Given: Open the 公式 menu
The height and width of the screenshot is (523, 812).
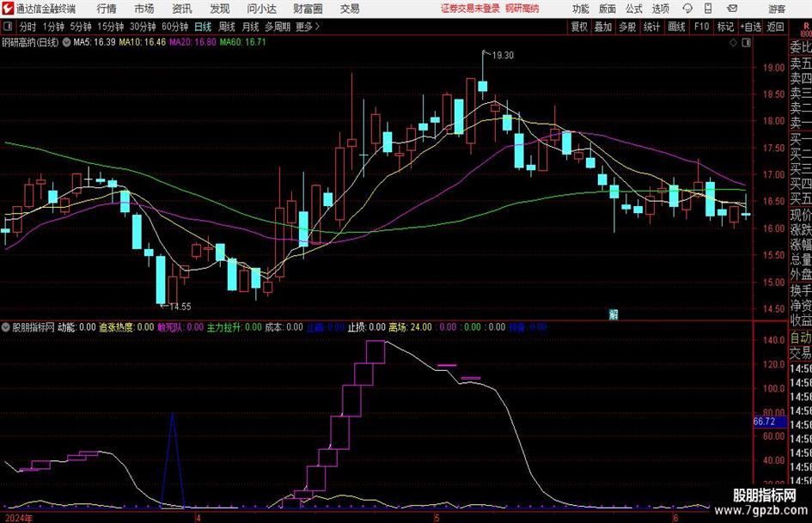Looking at the screenshot, I should [634, 9].
